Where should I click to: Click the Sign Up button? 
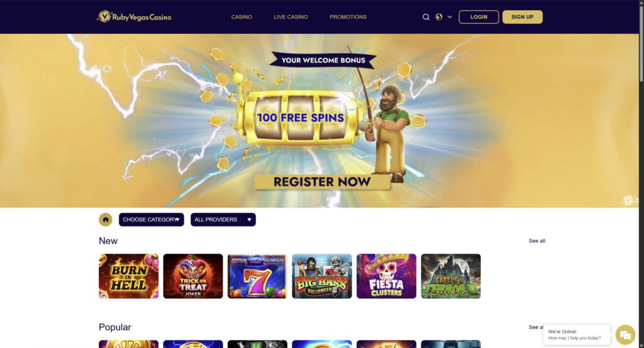(523, 17)
